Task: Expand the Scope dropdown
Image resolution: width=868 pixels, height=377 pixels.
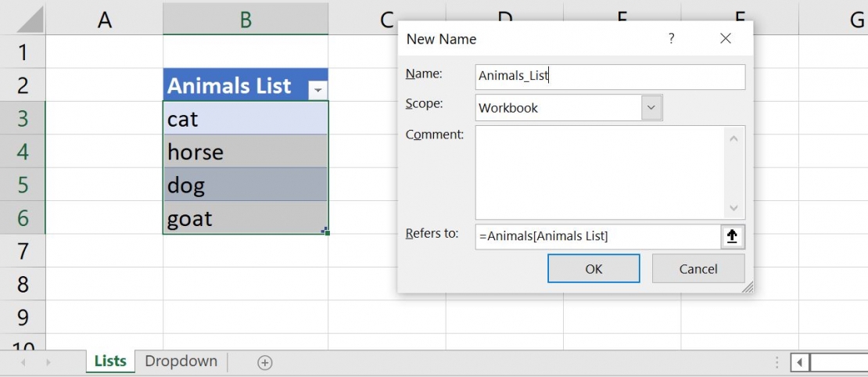Action: [x=651, y=108]
